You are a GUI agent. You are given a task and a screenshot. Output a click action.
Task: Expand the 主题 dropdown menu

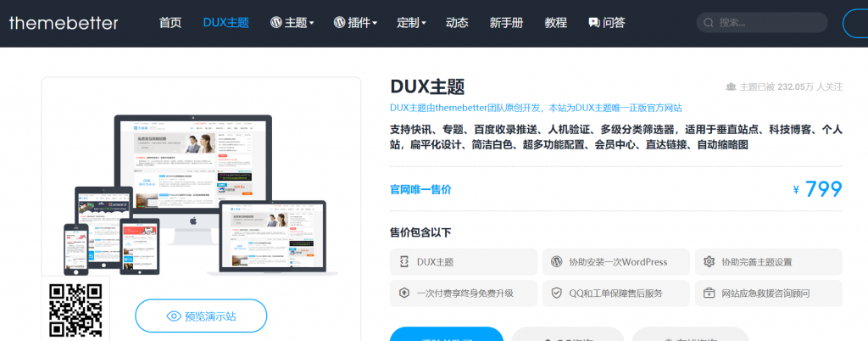point(292,23)
